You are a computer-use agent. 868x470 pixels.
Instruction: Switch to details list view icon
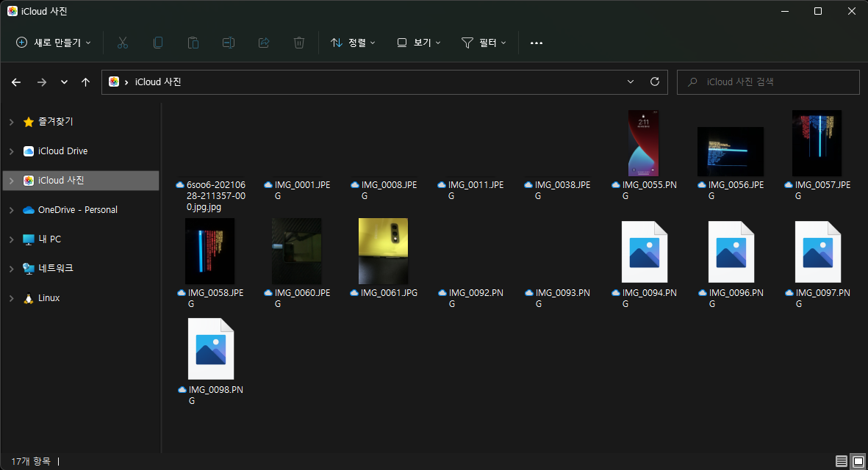(x=842, y=461)
